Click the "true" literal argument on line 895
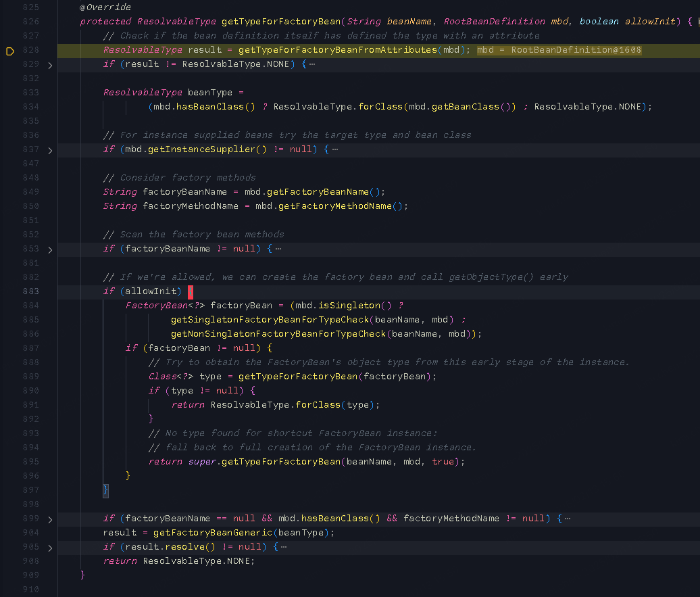Viewport: 700px width, 597px height. [443, 462]
